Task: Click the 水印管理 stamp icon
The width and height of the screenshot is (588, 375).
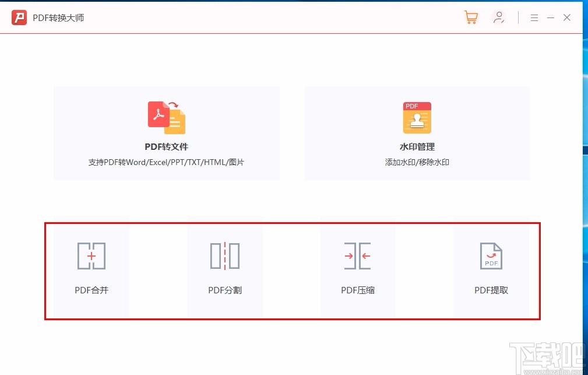Action: [417, 117]
